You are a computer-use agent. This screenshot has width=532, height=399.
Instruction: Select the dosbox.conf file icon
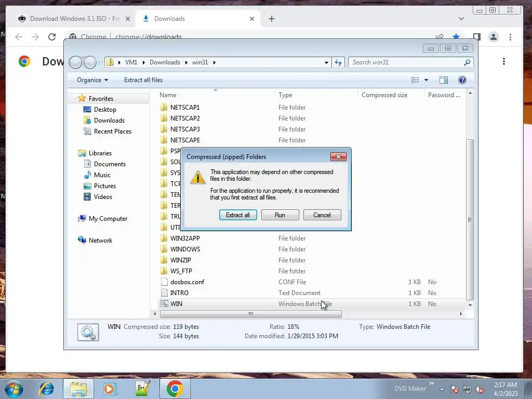164,282
